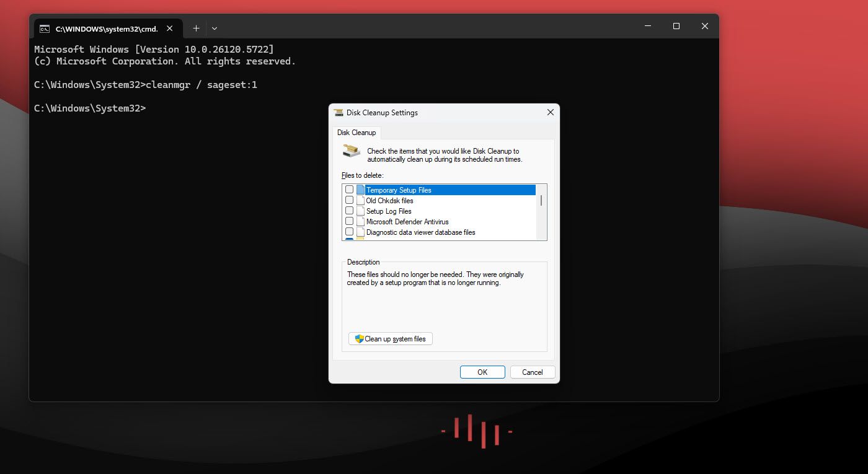Cancel the Disk Cleanup Settings dialog
Viewport: 868px width, 474px height.
533,372
